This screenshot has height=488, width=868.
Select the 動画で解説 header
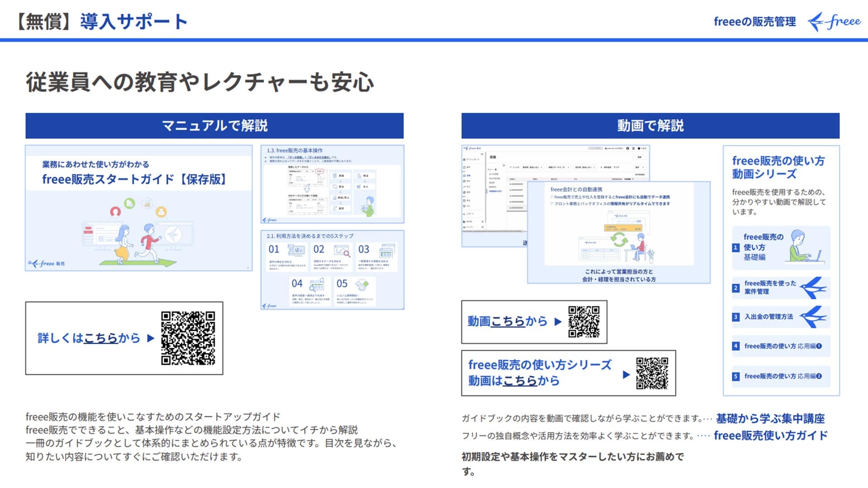(650, 126)
